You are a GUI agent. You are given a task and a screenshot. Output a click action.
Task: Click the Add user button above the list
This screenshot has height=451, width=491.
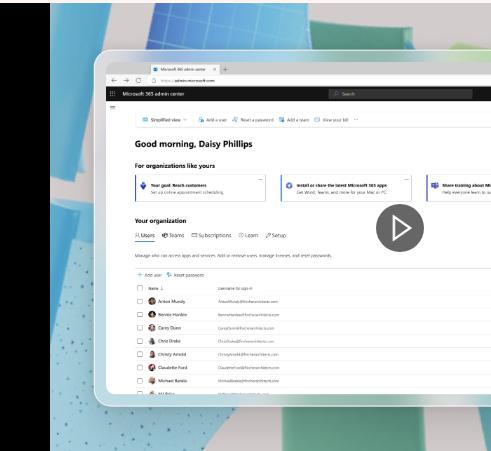click(x=149, y=275)
